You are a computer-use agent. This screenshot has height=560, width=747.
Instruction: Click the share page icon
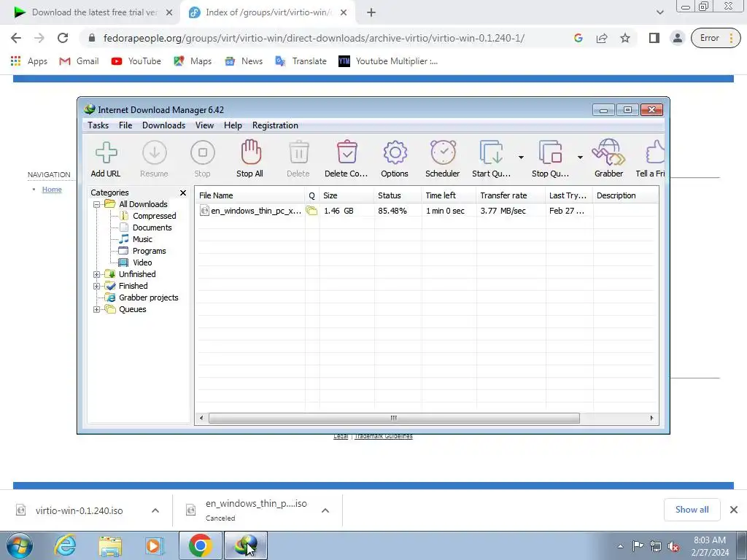(602, 38)
